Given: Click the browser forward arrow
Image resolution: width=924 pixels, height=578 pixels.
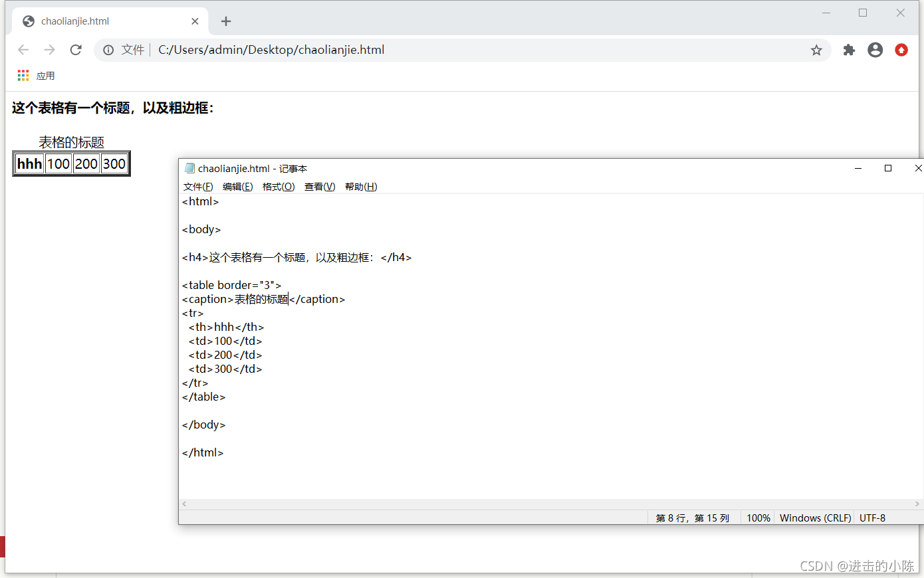Looking at the screenshot, I should 49,50.
